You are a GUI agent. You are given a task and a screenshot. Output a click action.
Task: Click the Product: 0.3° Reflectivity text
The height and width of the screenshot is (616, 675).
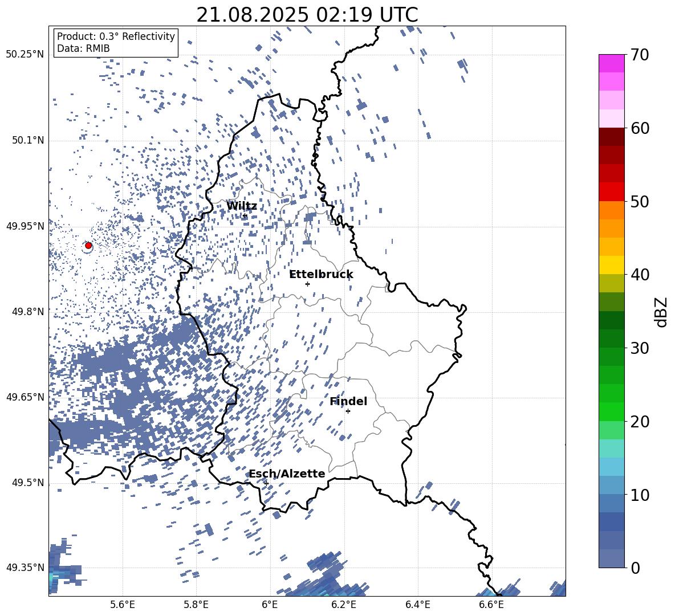[116, 36]
